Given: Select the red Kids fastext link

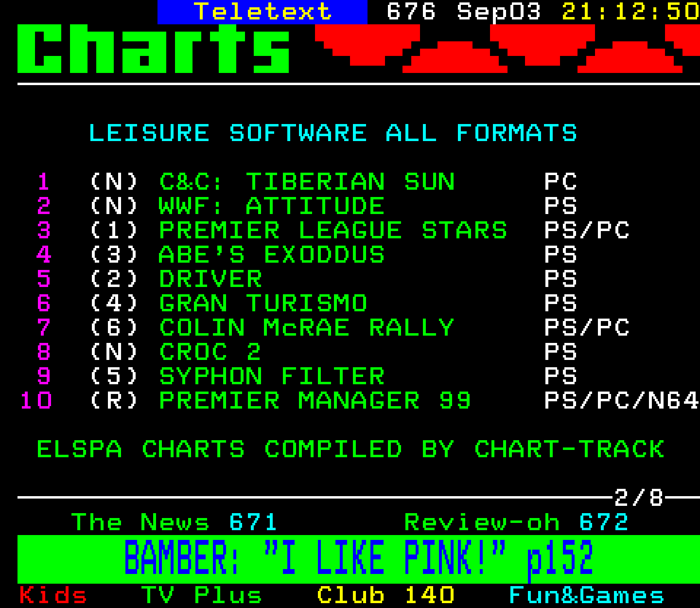Looking at the screenshot, I should coord(53,595).
